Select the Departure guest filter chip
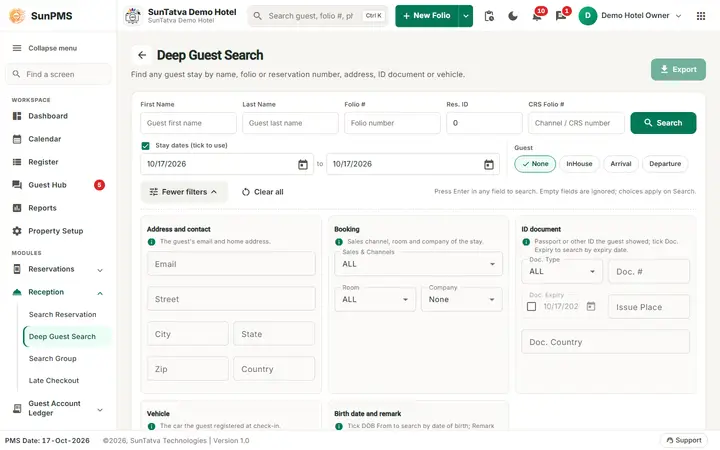This screenshot has width=720, height=450. tap(665, 164)
